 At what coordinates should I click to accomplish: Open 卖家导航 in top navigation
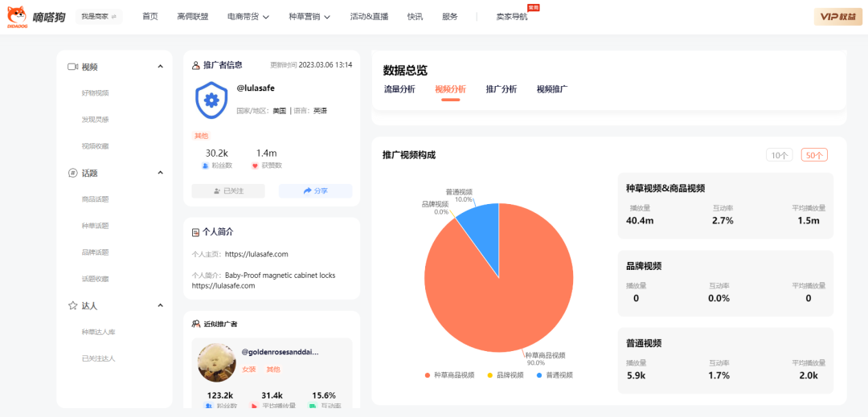point(511,17)
